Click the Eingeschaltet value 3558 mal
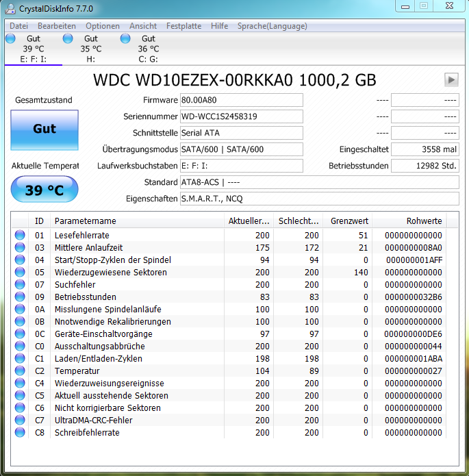Image resolution: width=469 pixels, height=476 pixels. pyautogui.click(x=425, y=149)
